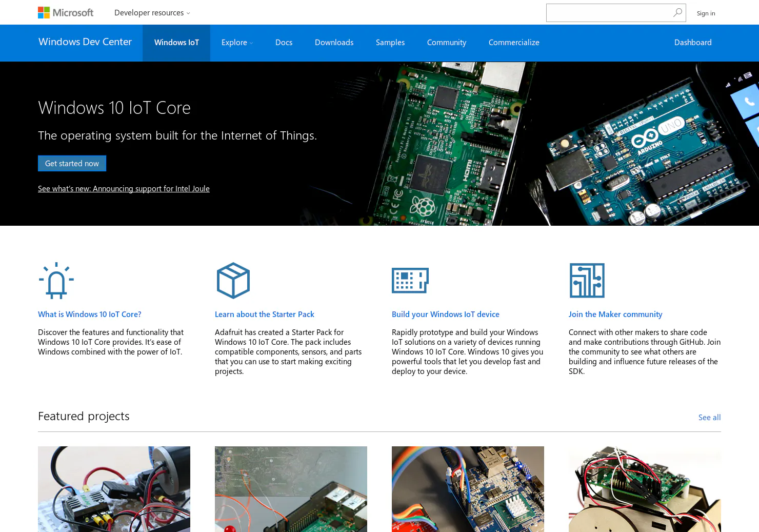This screenshot has width=759, height=532.
Task: Click the Microsoft logo
Action: [x=66, y=12]
